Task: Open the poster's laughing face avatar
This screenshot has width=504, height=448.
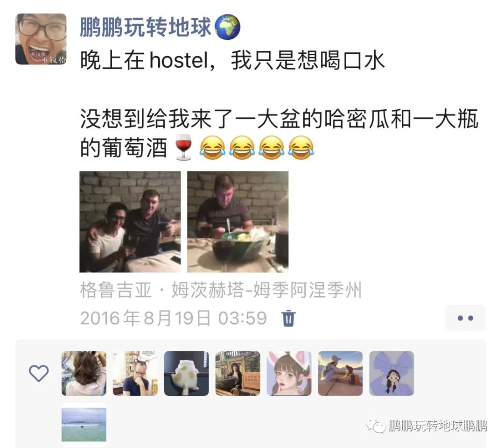Action: click(41, 39)
